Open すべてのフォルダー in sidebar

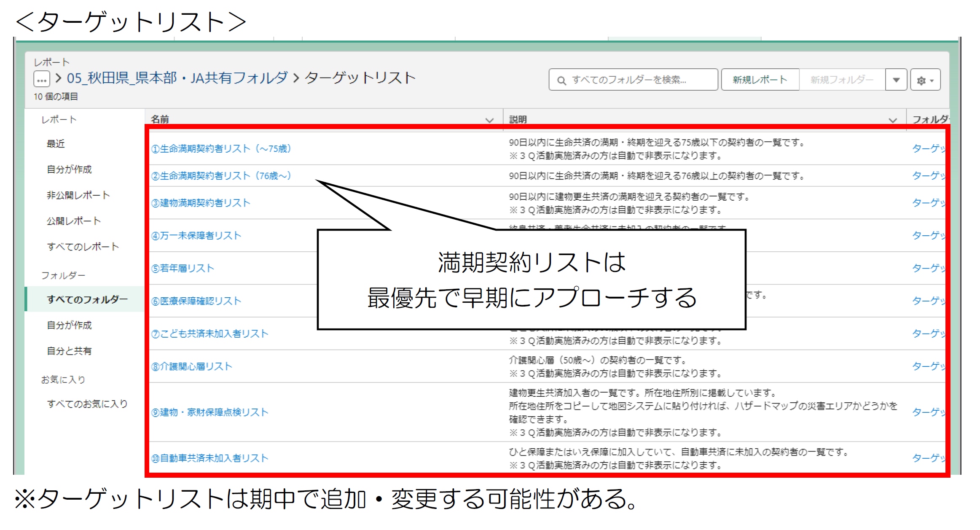click(x=87, y=299)
